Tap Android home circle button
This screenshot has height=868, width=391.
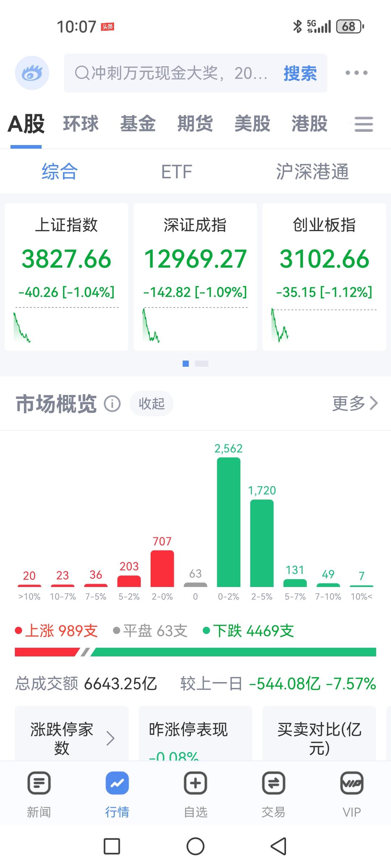pyautogui.click(x=195, y=846)
